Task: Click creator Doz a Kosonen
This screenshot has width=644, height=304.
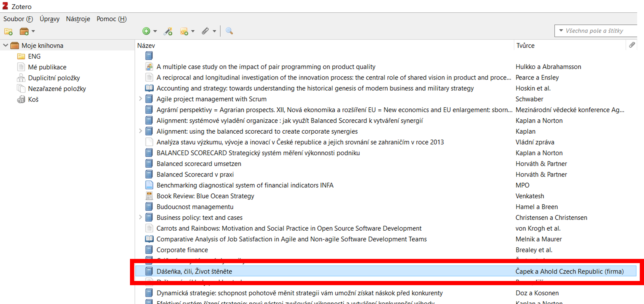Action: (537, 293)
